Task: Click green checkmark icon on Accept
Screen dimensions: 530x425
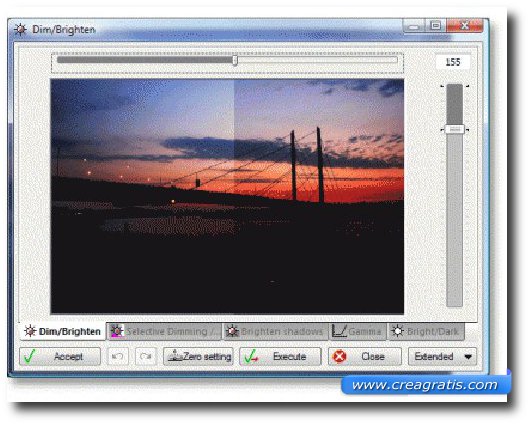Action: 30,356
